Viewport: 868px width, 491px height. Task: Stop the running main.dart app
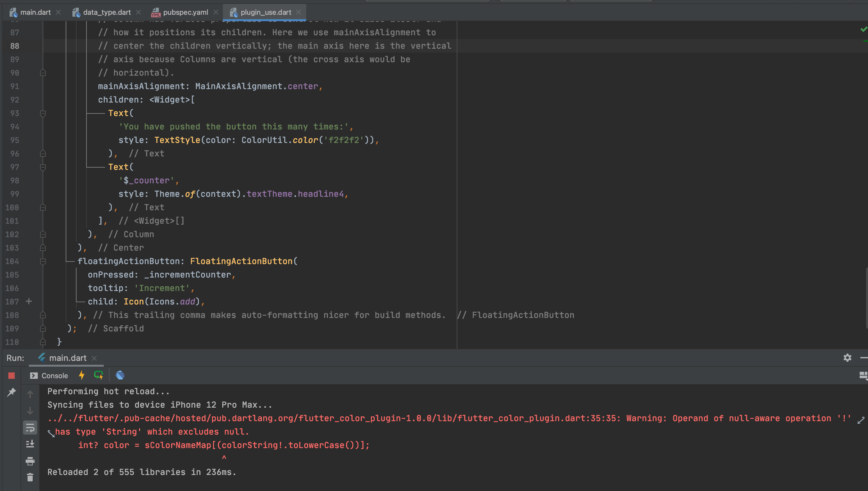(x=12, y=375)
